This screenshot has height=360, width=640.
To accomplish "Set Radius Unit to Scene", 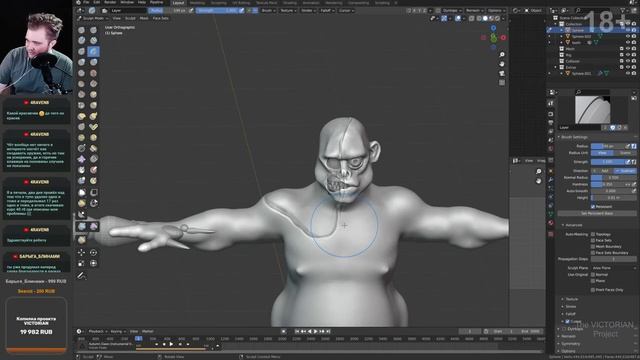I will (625, 153).
